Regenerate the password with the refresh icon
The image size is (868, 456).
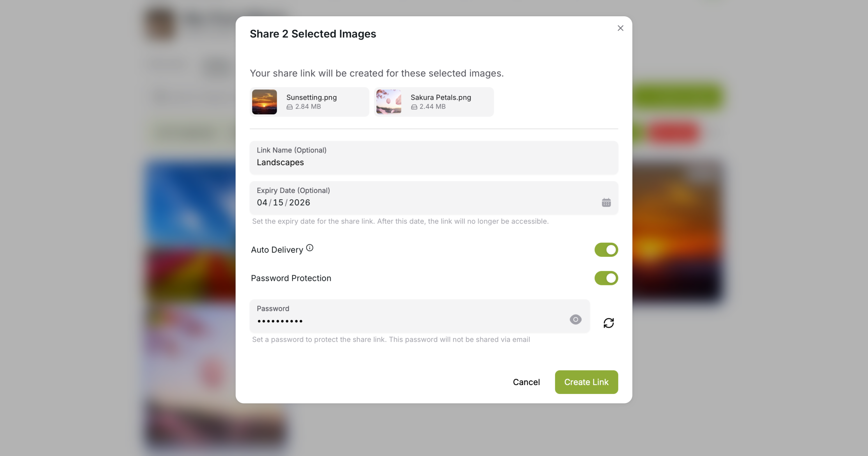click(x=609, y=323)
